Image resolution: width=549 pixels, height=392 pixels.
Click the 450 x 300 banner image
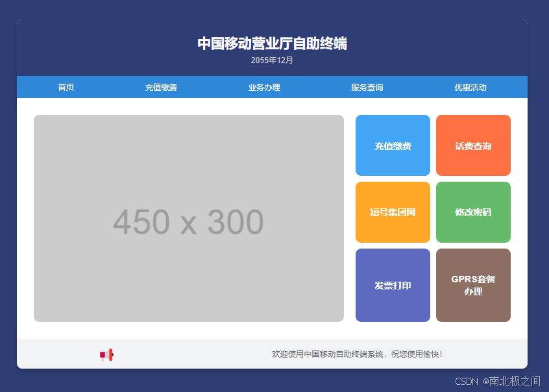point(189,218)
